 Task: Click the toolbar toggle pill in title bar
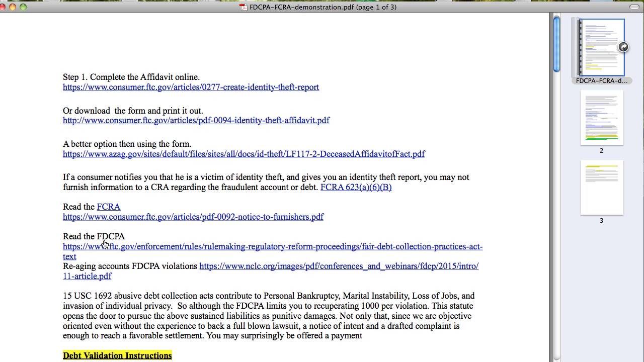click(635, 7)
